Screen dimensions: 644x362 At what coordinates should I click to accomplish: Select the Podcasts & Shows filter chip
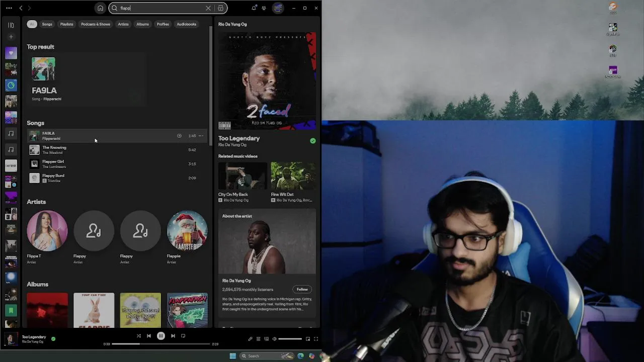(96, 24)
